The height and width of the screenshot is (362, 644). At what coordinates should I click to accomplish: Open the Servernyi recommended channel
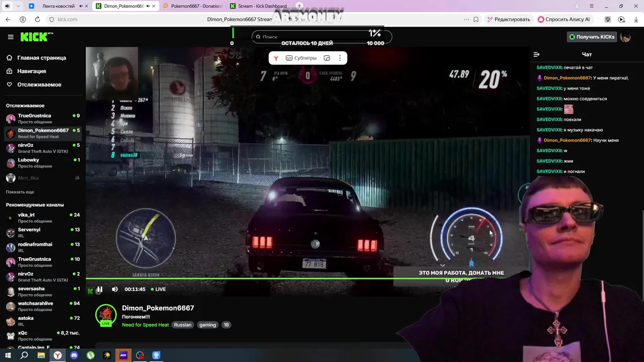43,233
